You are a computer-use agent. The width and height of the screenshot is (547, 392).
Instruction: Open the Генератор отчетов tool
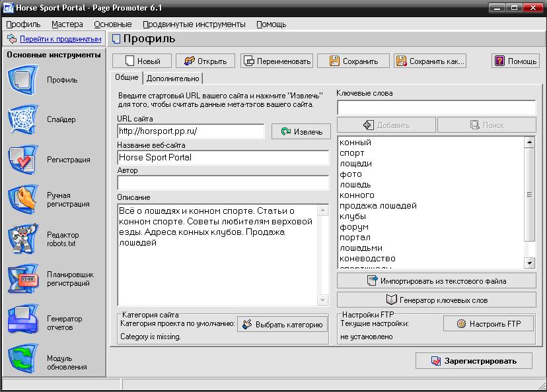[x=24, y=323]
